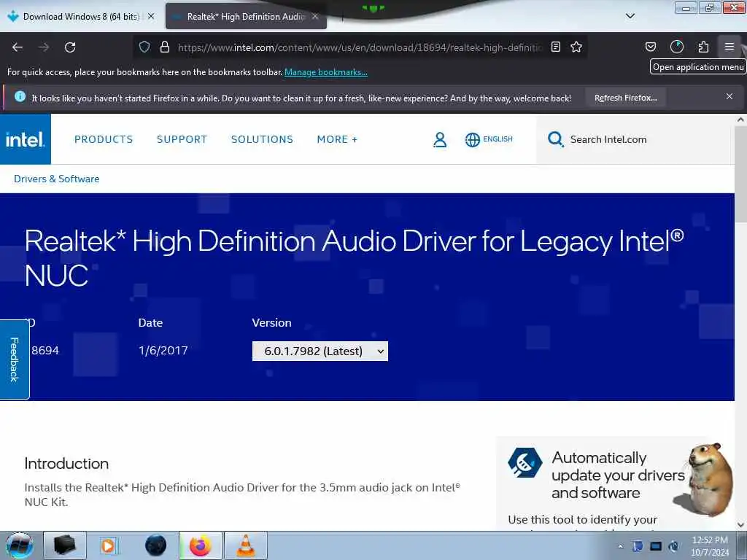Toggle reader view icon in address bar

point(555,47)
